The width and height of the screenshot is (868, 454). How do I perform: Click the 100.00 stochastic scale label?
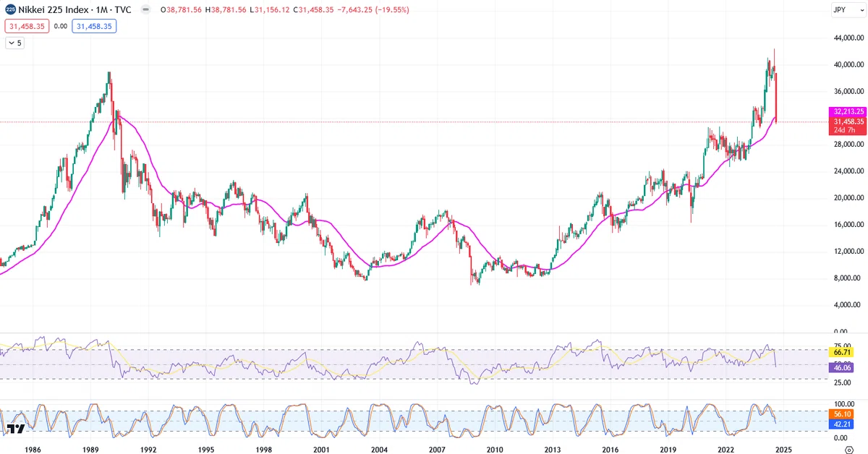[844, 405]
